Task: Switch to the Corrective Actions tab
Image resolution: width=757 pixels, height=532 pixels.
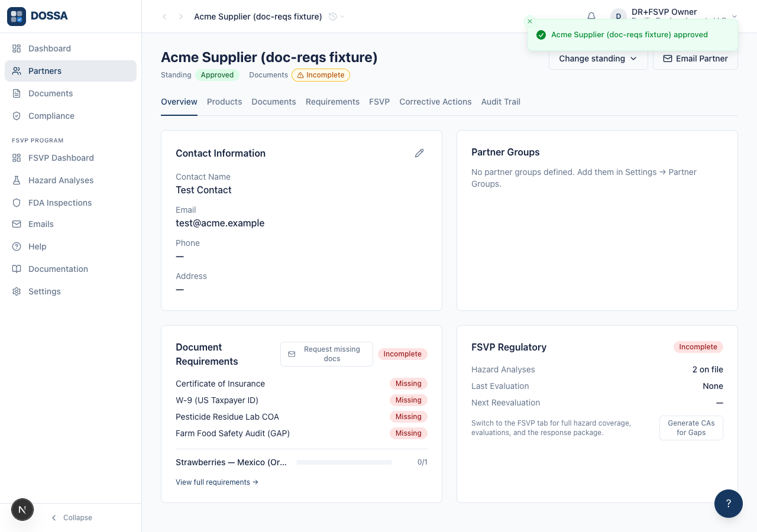Action: 435,102
